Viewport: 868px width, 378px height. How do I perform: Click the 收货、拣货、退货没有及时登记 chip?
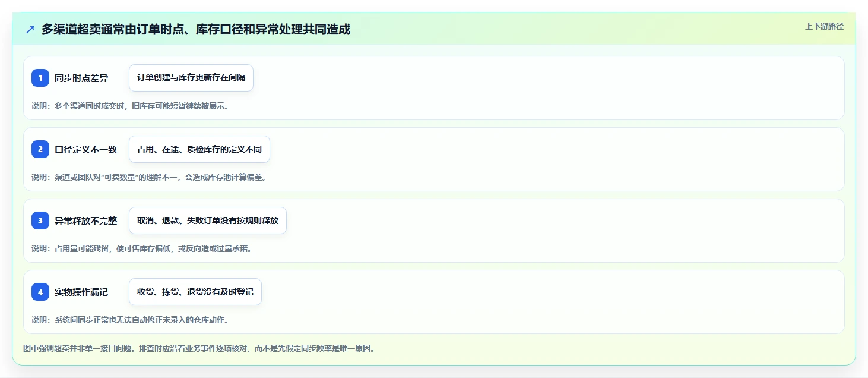click(195, 292)
